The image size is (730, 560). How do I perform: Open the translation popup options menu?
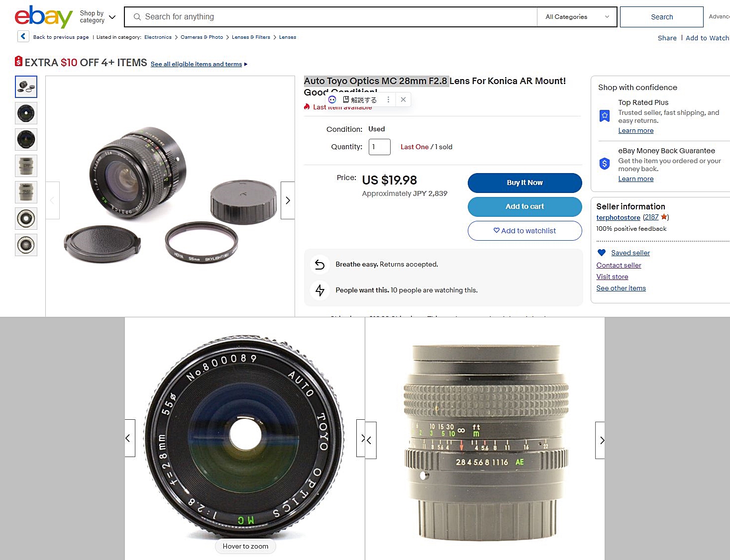coord(388,99)
